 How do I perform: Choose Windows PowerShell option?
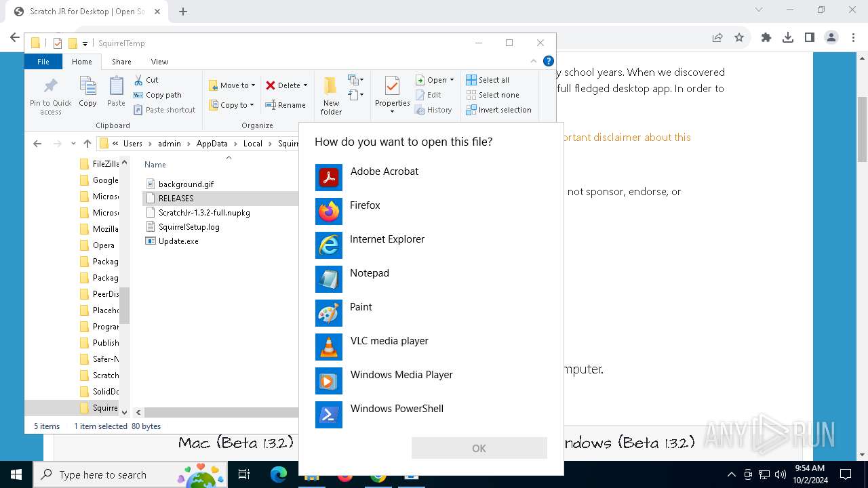coord(431,415)
